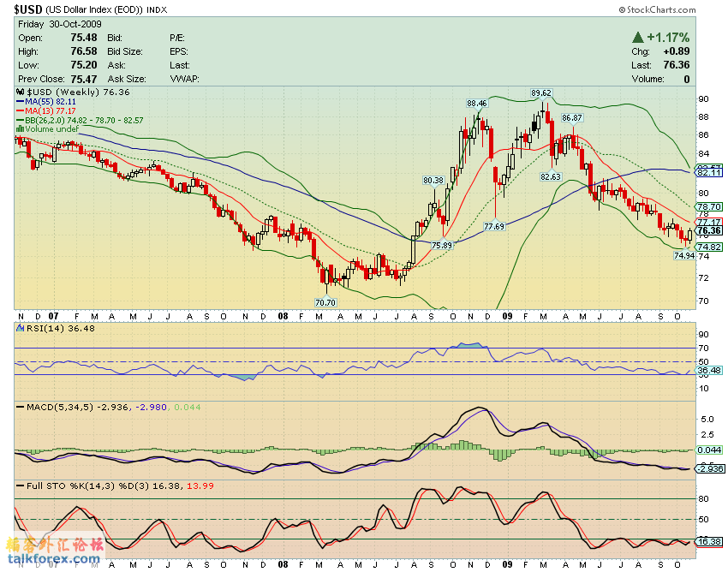This screenshot has height=572, width=728.
Task: Select the High value 76.58
Action: pyautogui.click(x=84, y=51)
